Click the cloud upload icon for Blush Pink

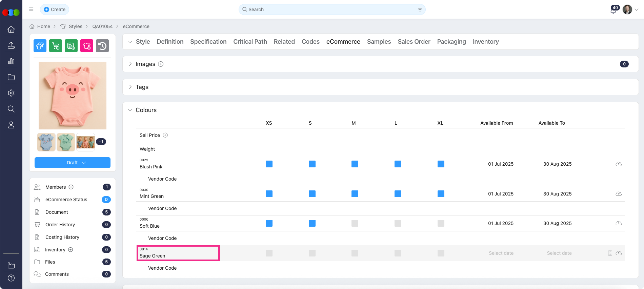619,164
